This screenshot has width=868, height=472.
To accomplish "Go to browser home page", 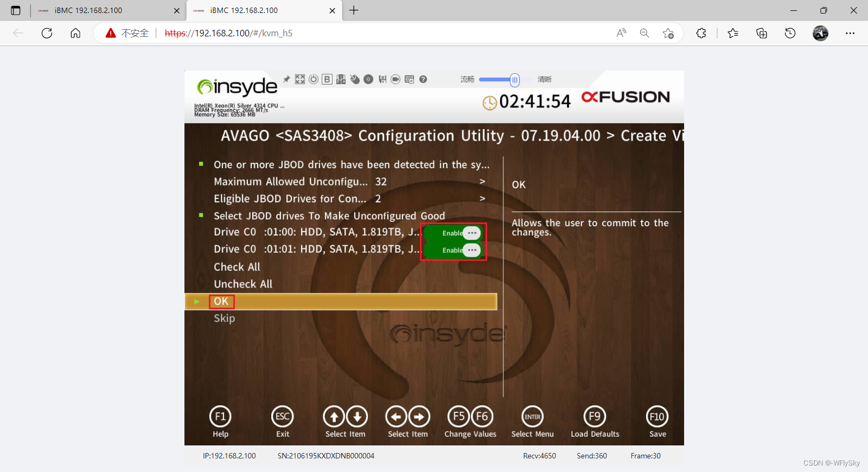I will click(x=75, y=33).
